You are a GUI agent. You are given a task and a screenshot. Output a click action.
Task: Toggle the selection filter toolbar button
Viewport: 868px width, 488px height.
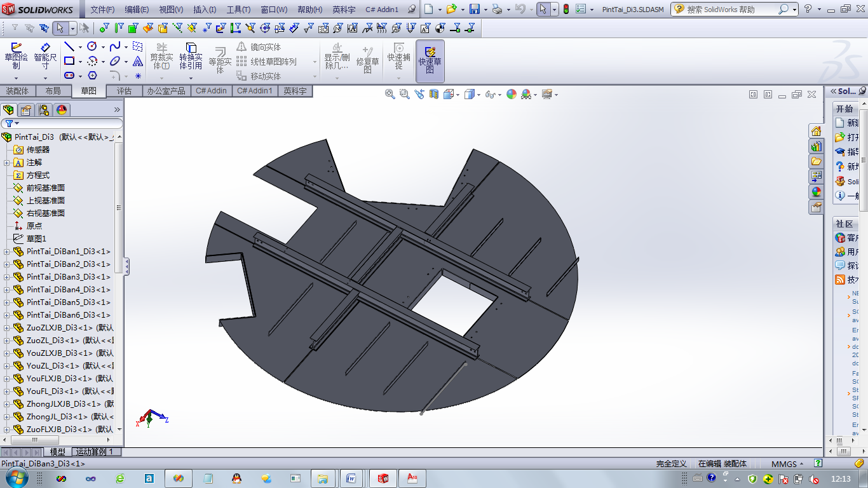[x=14, y=29]
